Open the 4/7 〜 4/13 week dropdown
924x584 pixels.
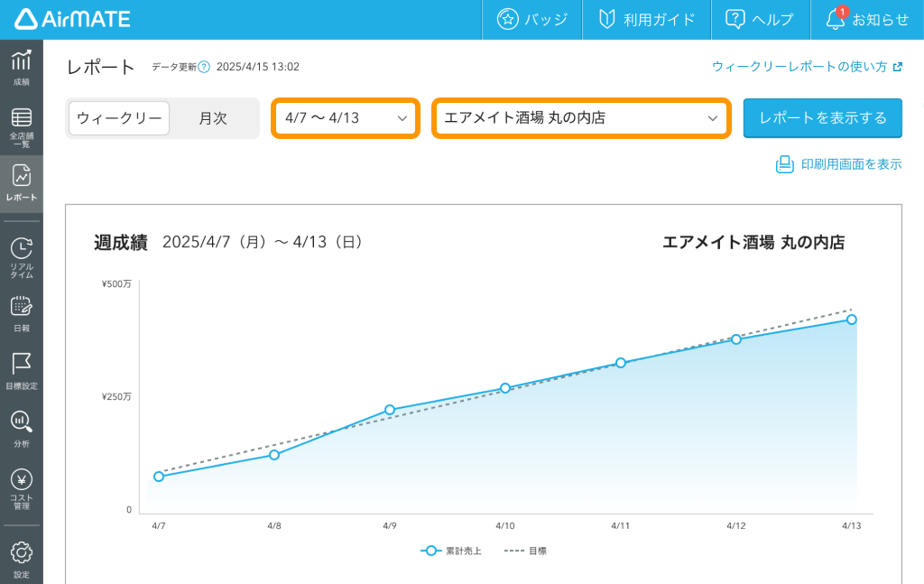pos(346,118)
